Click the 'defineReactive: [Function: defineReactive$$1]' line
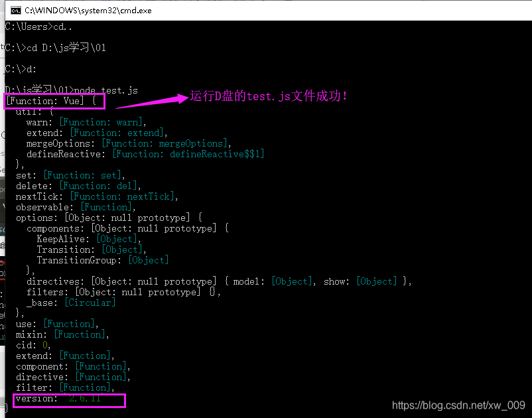The width and height of the screenshot is (532, 418). [x=145, y=154]
